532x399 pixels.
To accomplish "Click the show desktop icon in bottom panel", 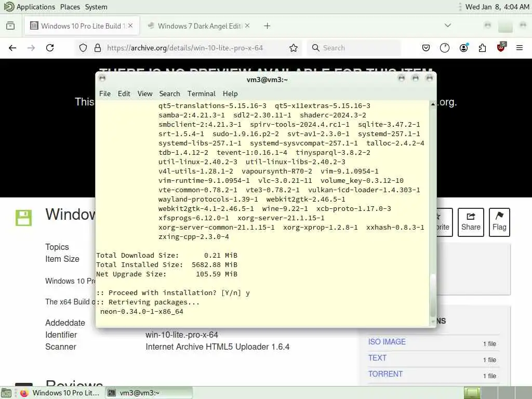I will (6, 393).
